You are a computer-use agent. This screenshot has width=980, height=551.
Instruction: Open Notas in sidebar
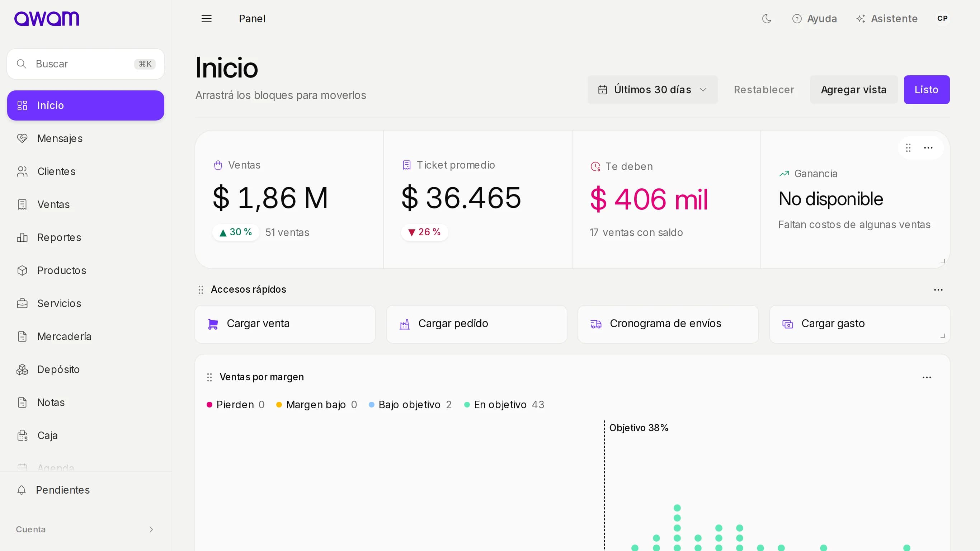[x=86, y=402]
